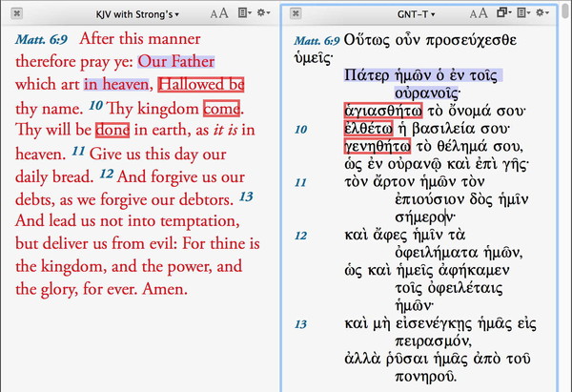Click the highlighted Greek word οὐρανοῖς
The height and width of the screenshot is (392, 572).
[x=427, y=93]
